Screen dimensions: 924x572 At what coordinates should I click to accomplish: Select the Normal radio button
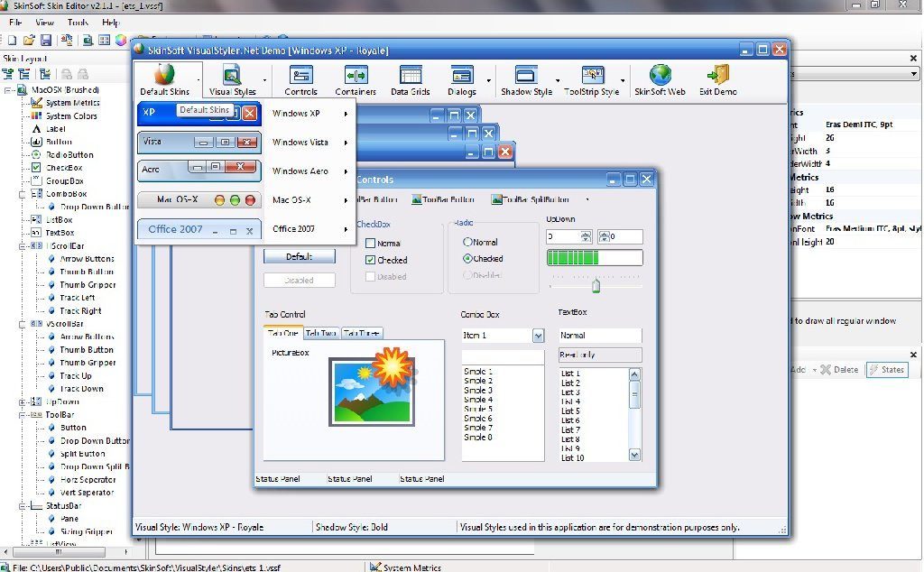point(468,242)
